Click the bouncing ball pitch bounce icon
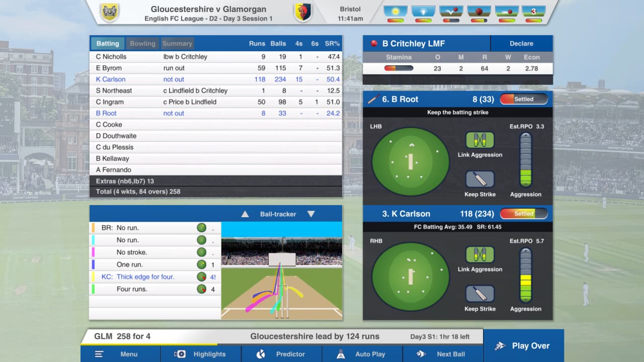The width and height of the screenshot is (644, 362). (x=451, y=12)
